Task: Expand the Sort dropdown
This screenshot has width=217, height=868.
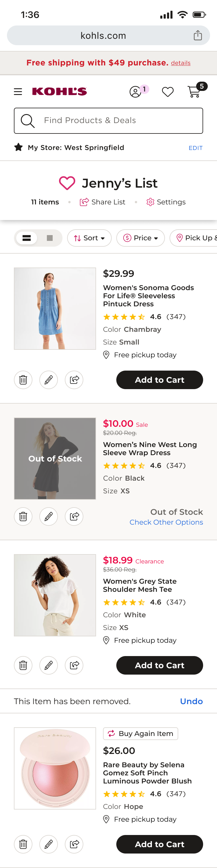Action: coord(89,238)
